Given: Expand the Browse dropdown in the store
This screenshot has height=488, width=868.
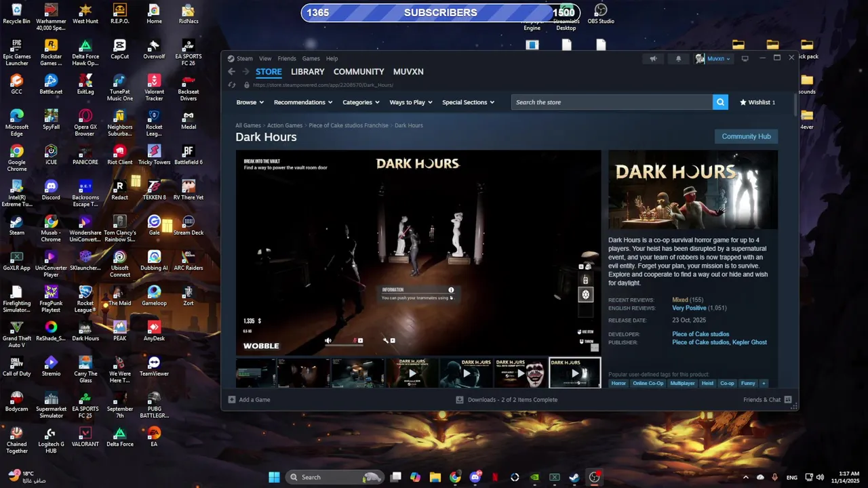Looking at the screenshot, I should tap(249, 102).
